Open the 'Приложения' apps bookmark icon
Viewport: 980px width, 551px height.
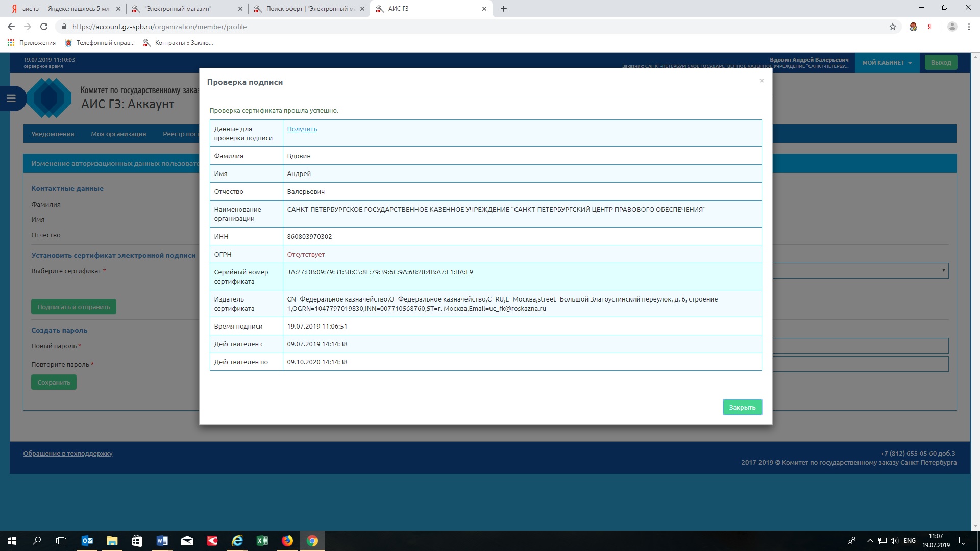pyautogui.click(x=11, y=43)
